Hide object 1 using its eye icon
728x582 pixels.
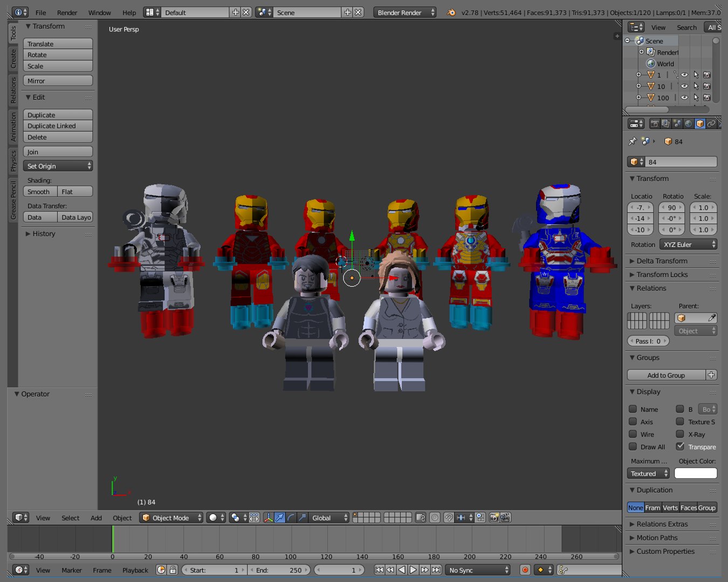(x=684, y=75)
